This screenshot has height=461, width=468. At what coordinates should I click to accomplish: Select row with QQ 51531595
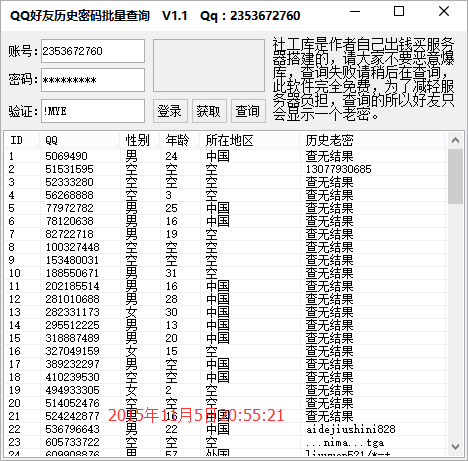pos(226,169)
